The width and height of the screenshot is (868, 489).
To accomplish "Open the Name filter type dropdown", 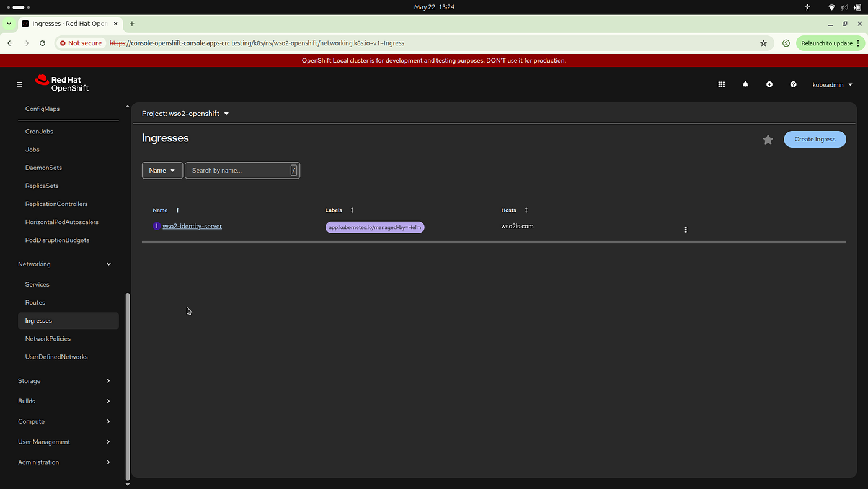I will click(162, 171).
